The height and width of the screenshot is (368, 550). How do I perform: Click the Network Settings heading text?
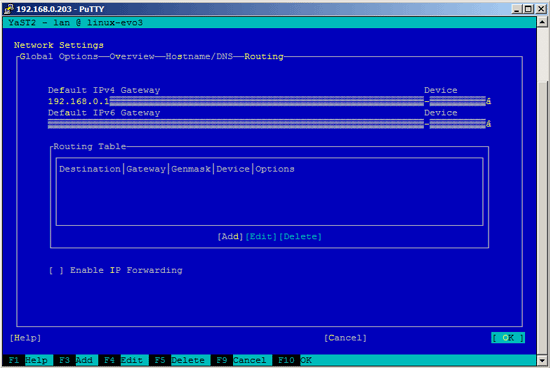[59, 45]
